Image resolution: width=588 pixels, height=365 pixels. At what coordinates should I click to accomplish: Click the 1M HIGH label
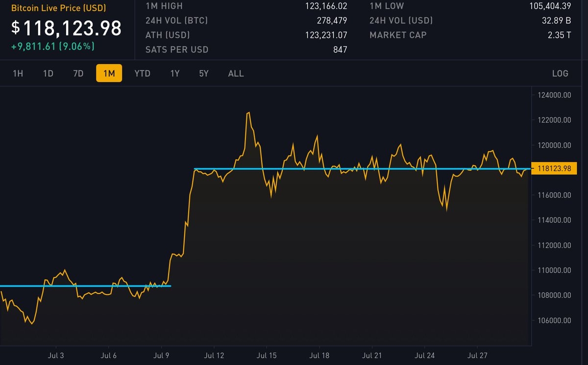[164, 7]
